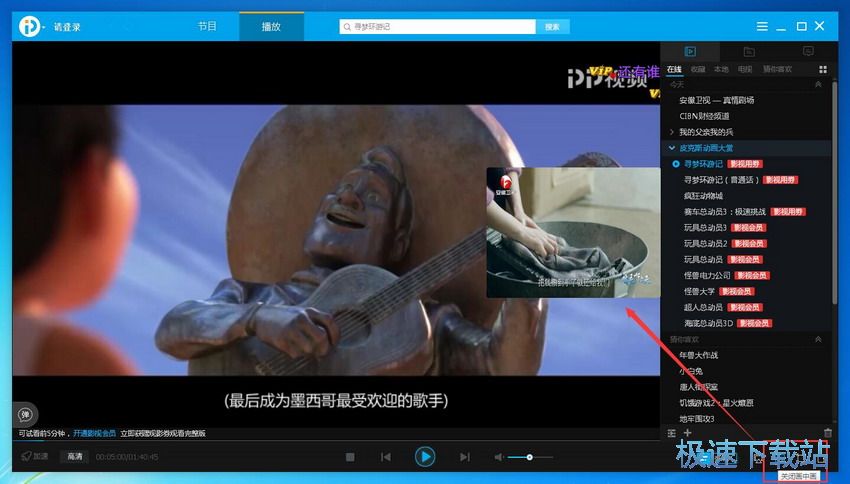Open the hamburger main menu

[762, 26]
